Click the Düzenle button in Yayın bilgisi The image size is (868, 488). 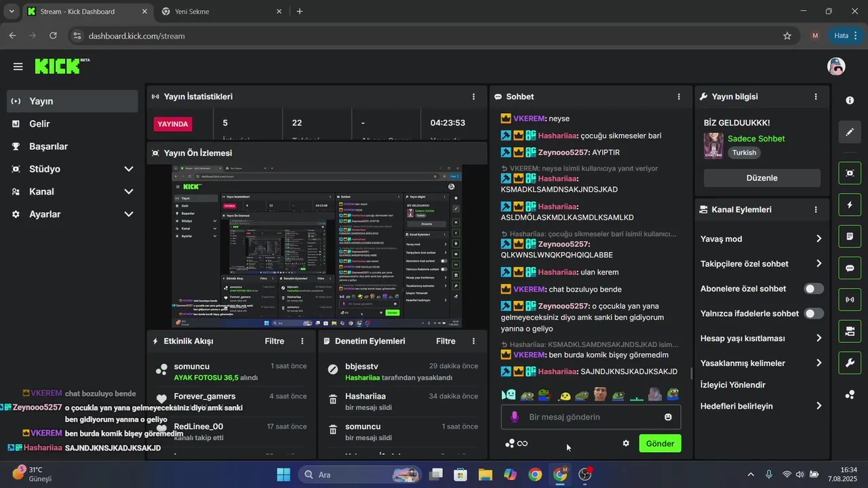(762, 178)
